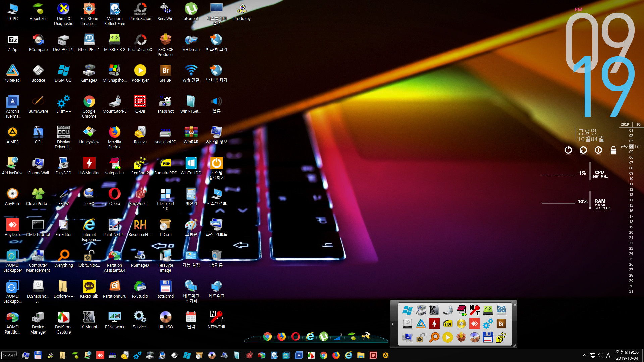This screenshot has height=362, width=644.
Task: Launch NTPWEdit desktop icon
Action: point(216,320)
